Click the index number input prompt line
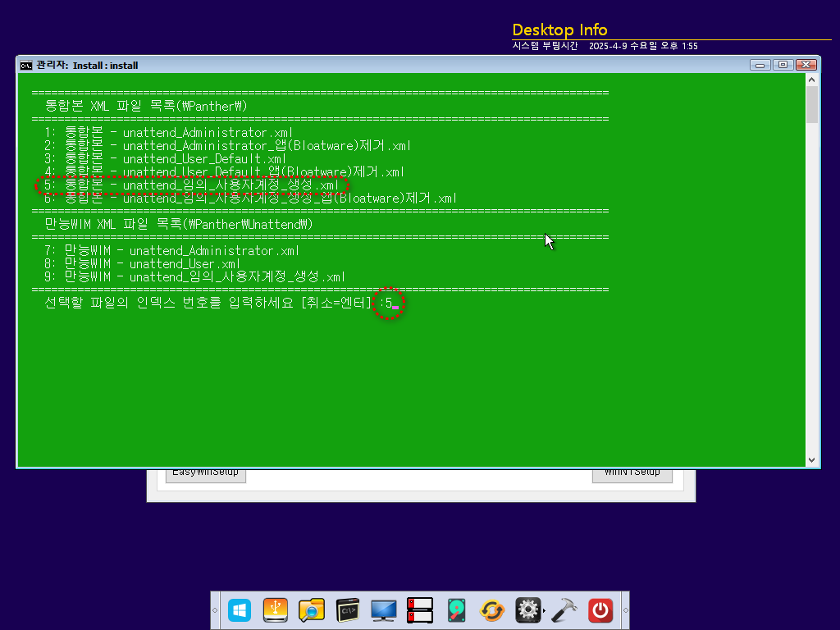Viewport: 840px width, 630px height. tap(221, 304)
